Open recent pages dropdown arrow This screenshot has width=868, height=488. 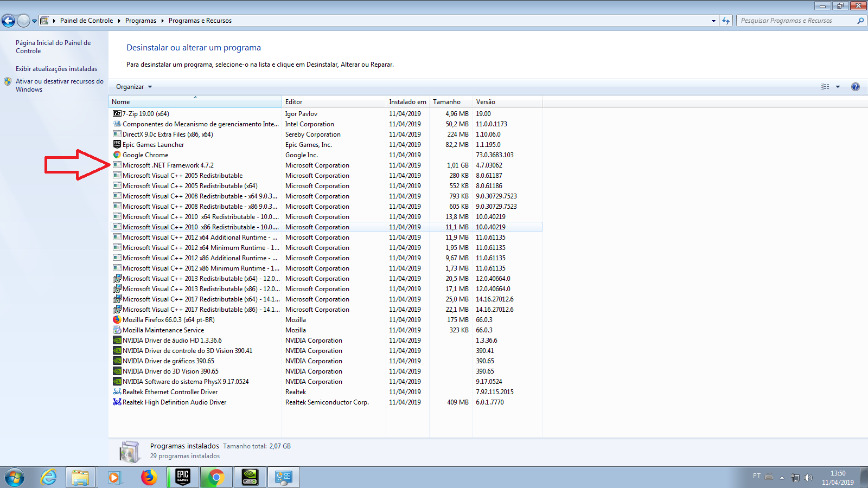click(x=34, y=21)
